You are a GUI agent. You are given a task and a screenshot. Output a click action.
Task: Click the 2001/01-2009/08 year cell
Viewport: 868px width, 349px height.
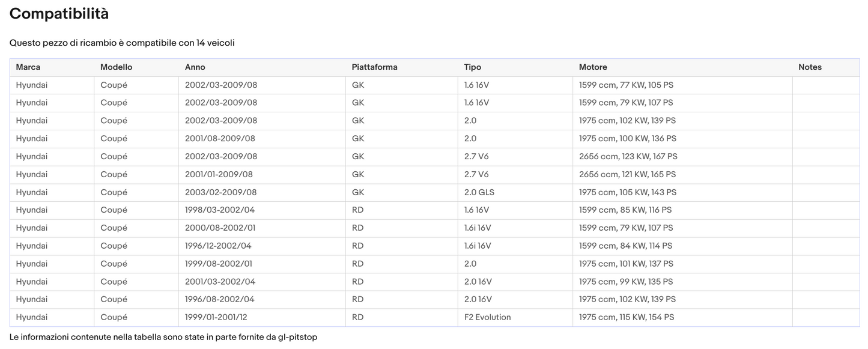pyautogui.click(x=219, y=174)
